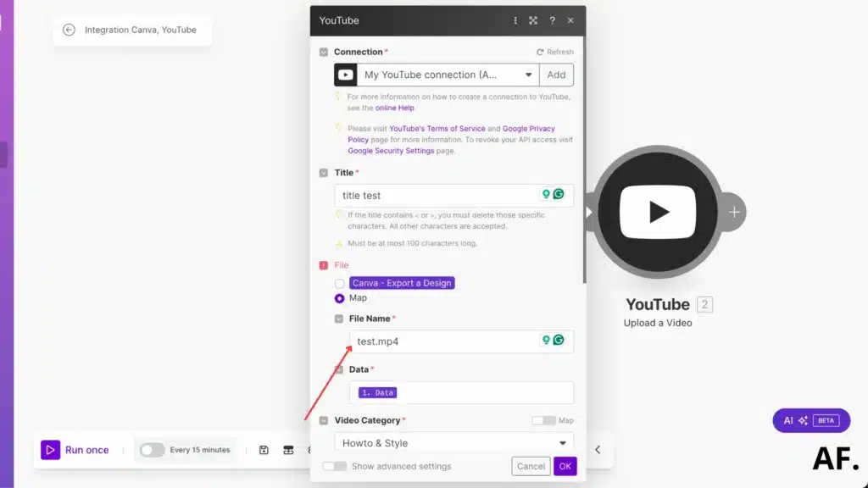Click the save scenario icon in bottom toolbar
Screen dimensions: 868x488
tap(264, 450)
